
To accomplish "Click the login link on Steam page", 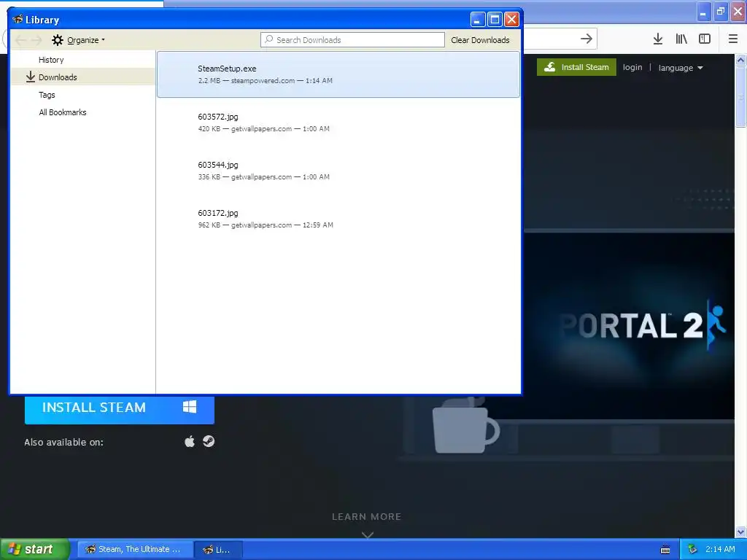I will 632,67.
